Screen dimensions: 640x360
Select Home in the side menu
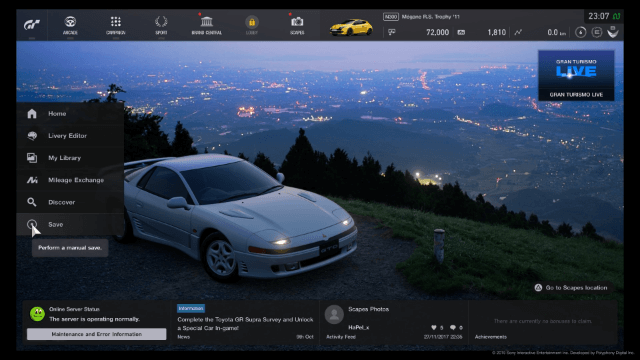(x=70, y=113)
